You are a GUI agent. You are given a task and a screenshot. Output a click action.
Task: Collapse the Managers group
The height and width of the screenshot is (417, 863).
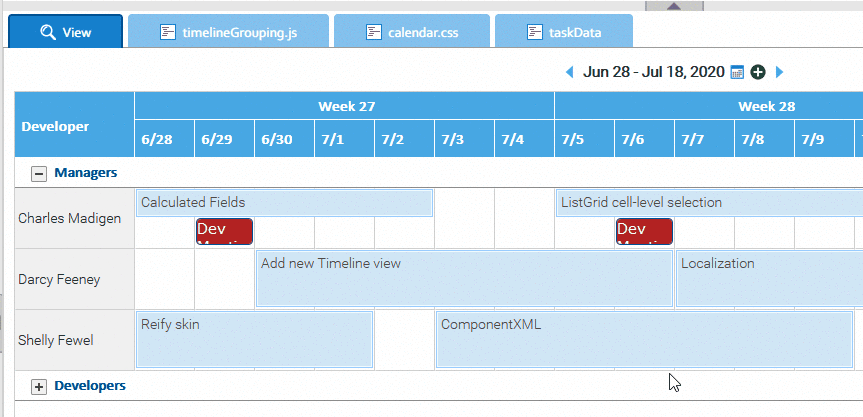39,174
